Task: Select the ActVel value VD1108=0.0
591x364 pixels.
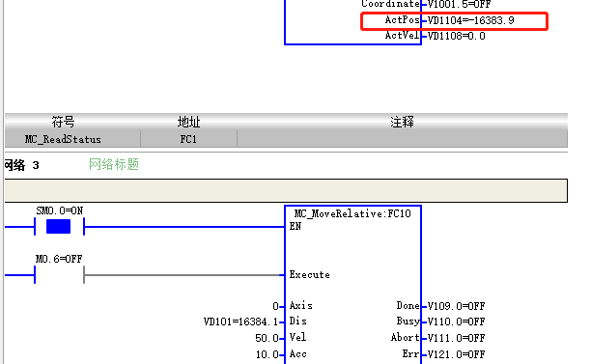Action: [x=456, y=36]
